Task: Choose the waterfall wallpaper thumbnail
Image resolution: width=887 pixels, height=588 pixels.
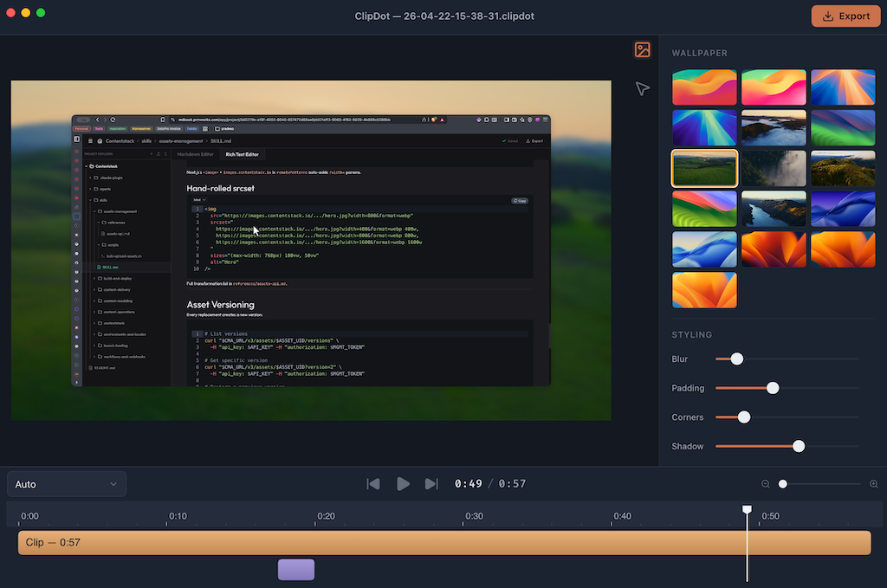Action: (774, 168)
